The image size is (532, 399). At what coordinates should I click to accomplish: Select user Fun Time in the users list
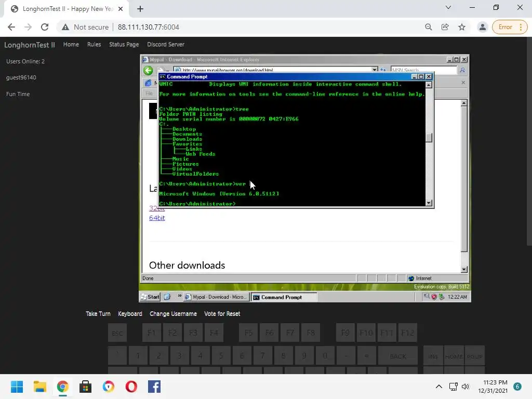click(18, 94)
